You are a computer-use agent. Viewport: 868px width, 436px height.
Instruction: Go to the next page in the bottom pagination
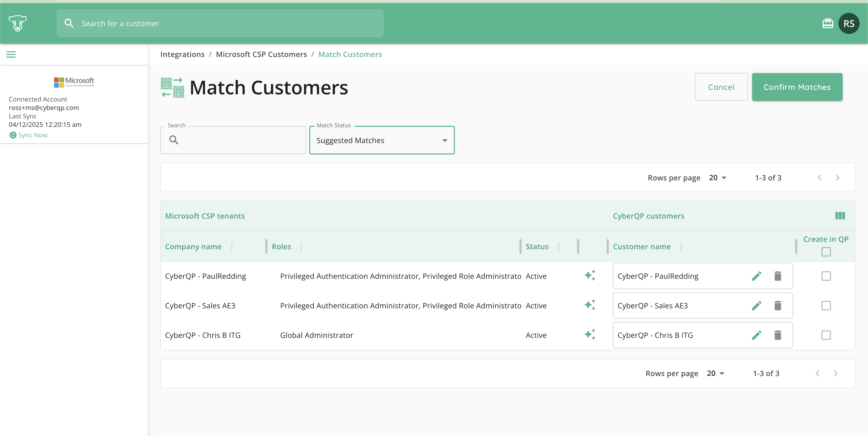pos(835,373)
